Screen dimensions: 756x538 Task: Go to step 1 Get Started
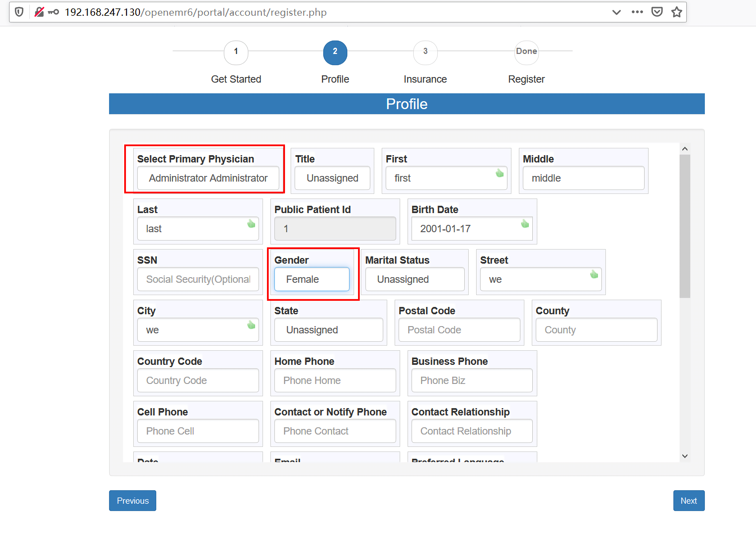coord(236,52)
